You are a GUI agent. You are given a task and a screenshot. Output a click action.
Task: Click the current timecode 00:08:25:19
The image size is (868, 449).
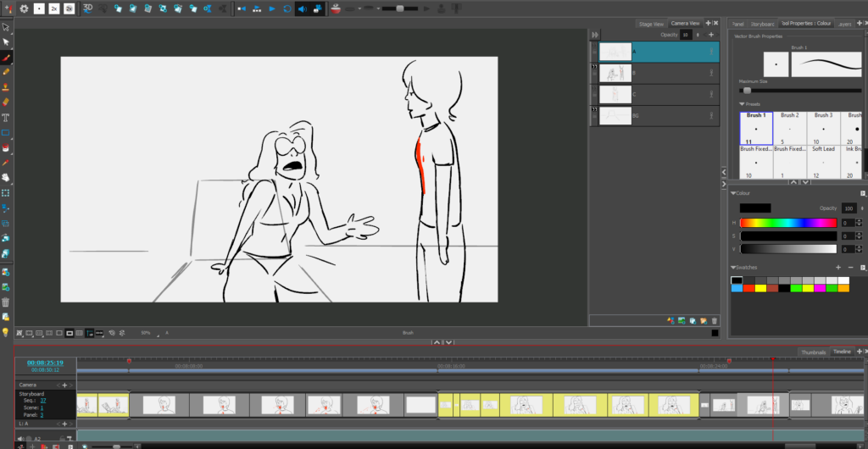point(45,363)
